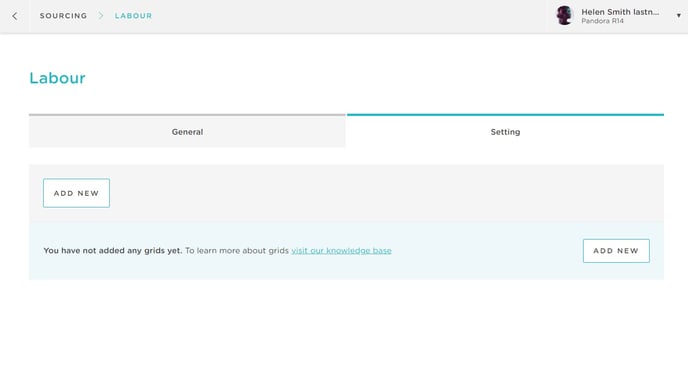
Task: Click the 'To learn more about grids' text
Action: click(237, 251)
